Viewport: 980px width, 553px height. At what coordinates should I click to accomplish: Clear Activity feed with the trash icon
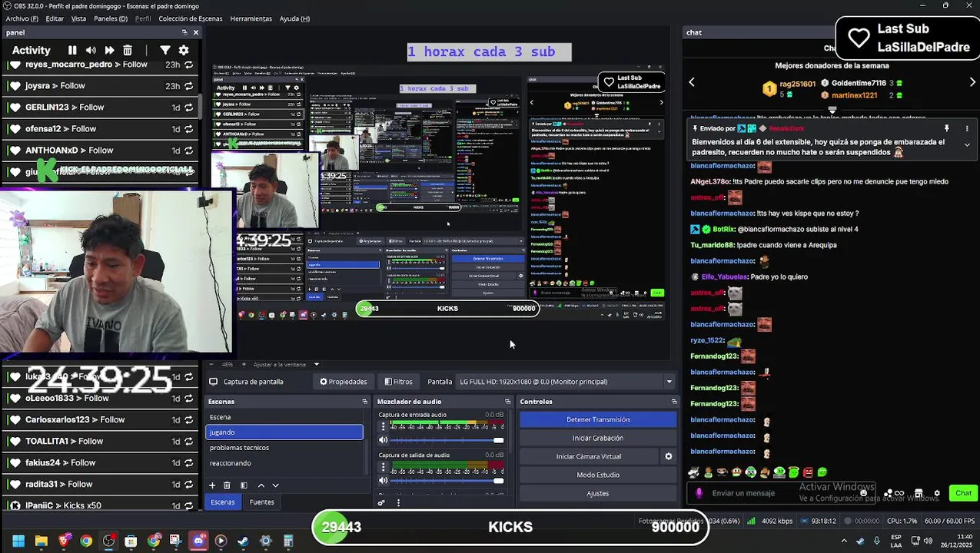click(128, 50)
